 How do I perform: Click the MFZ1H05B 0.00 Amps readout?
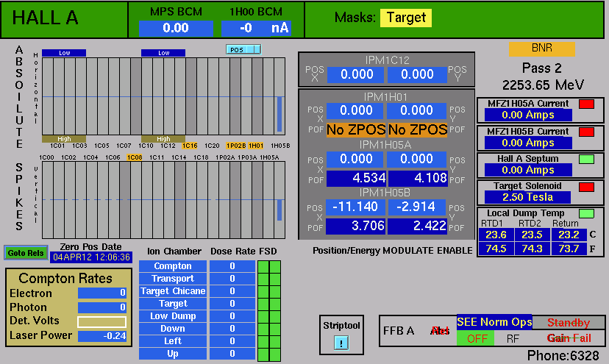[x=528, y=143]
